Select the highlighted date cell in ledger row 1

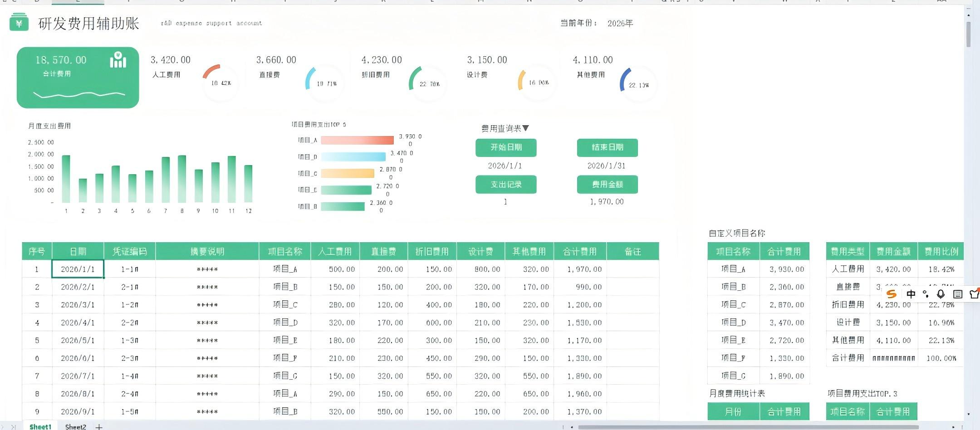pyautogui.click(x=78, y=269)
